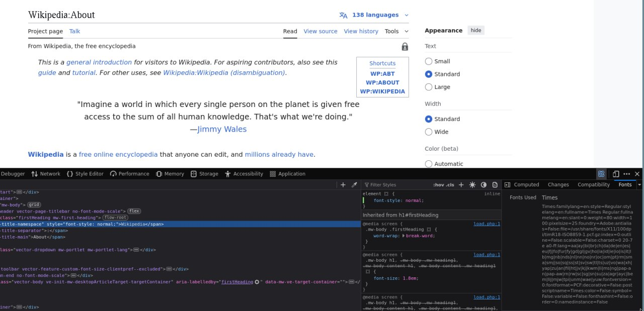Switch to the Debugger panel
This screenshot has width=644, height=311.
click(13, 174)
